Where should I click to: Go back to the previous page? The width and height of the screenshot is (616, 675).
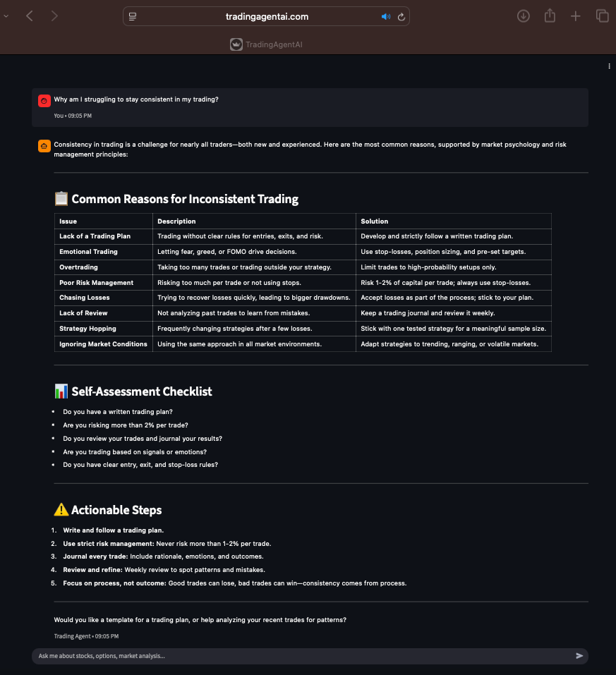click(x=30, y=16)
